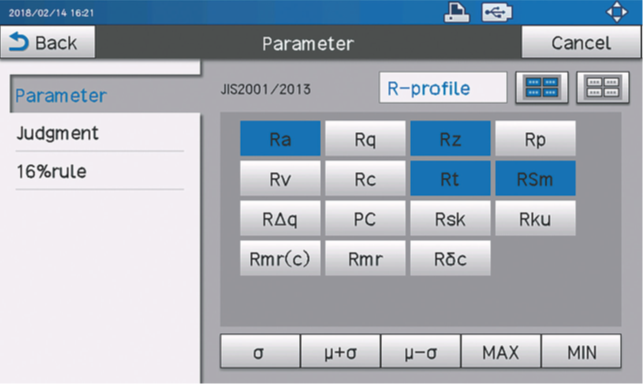Select the MIN statistic button

click(x=581, y=351)
